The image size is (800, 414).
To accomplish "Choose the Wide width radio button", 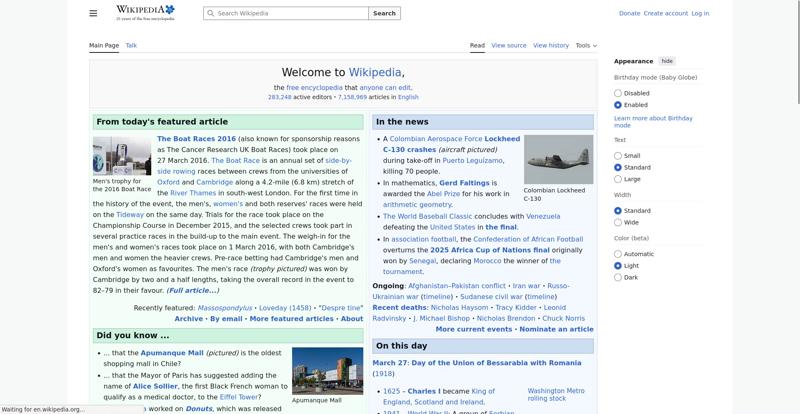I will (x=618, y=222).
